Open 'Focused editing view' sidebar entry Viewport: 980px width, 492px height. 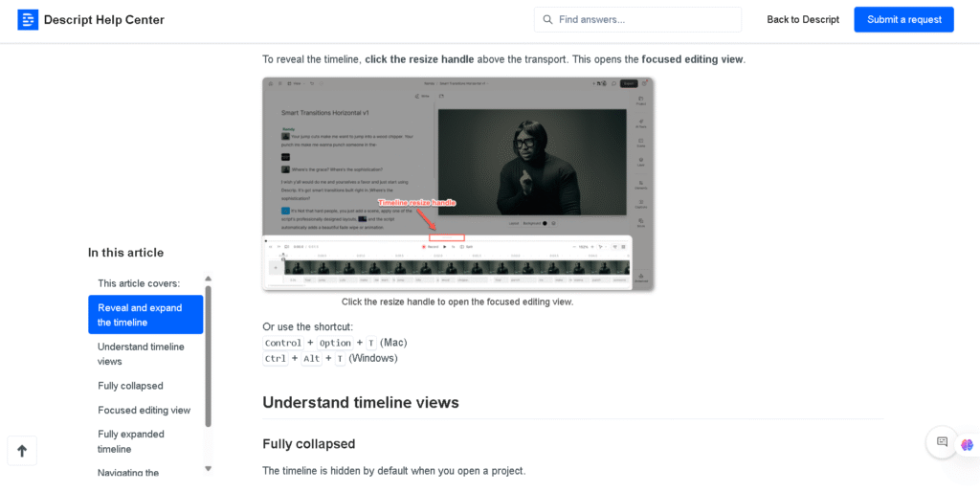(x=144, y=410)
